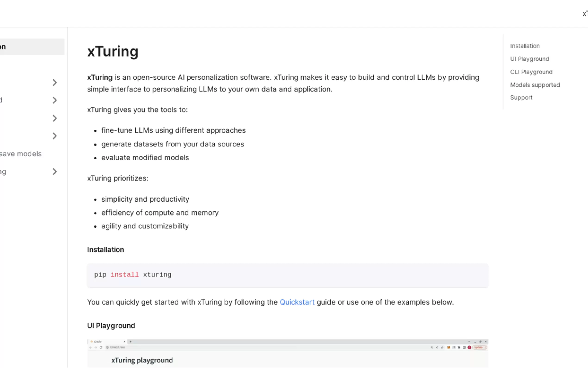Go to Models supported in right sidebar
This screenshot has width=588, height=368.
535,85
